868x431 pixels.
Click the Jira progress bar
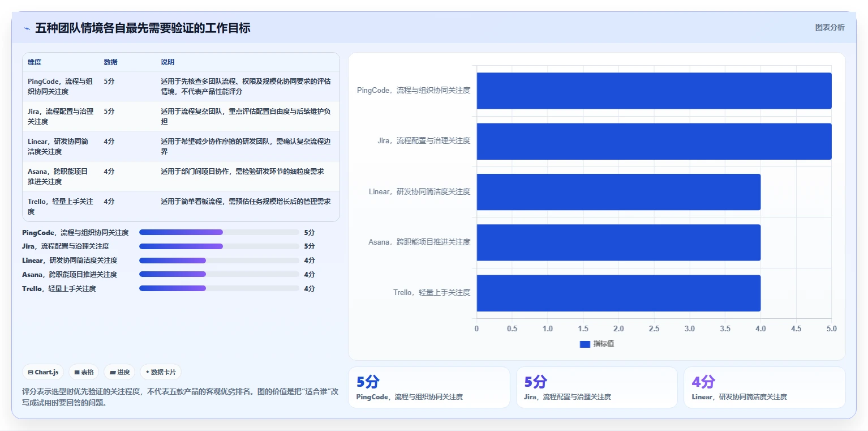click(x=219, y=246)
